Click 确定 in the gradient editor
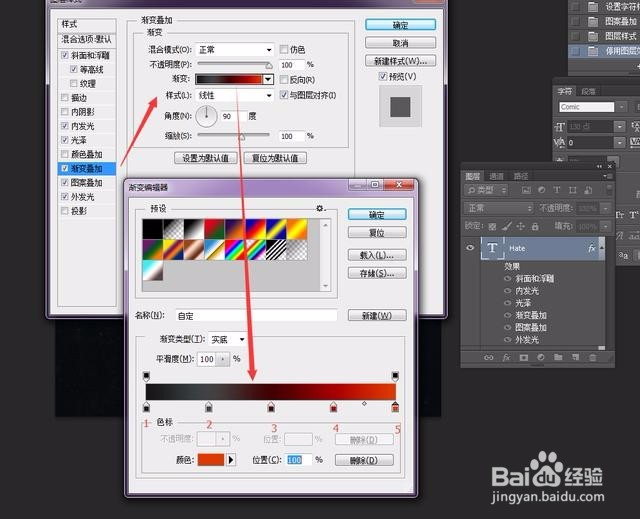 (x=377, y=215)
